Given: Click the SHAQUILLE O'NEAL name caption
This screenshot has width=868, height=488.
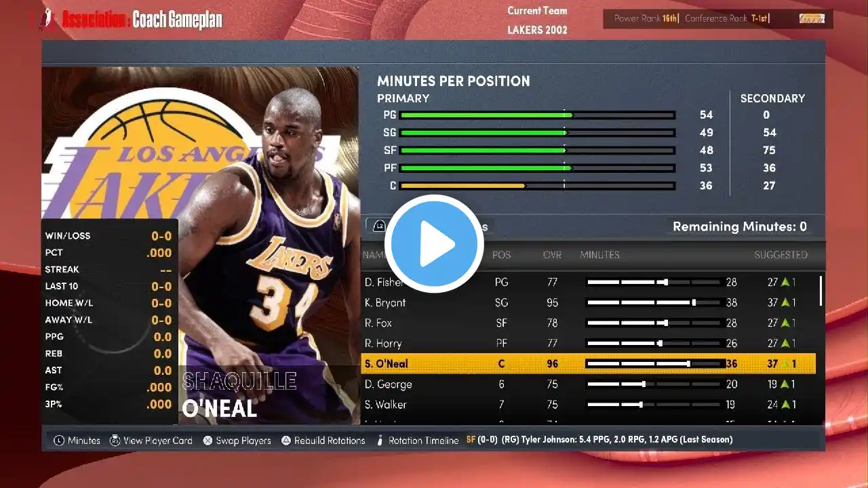Looking at the screenshot, I should 239,394.
